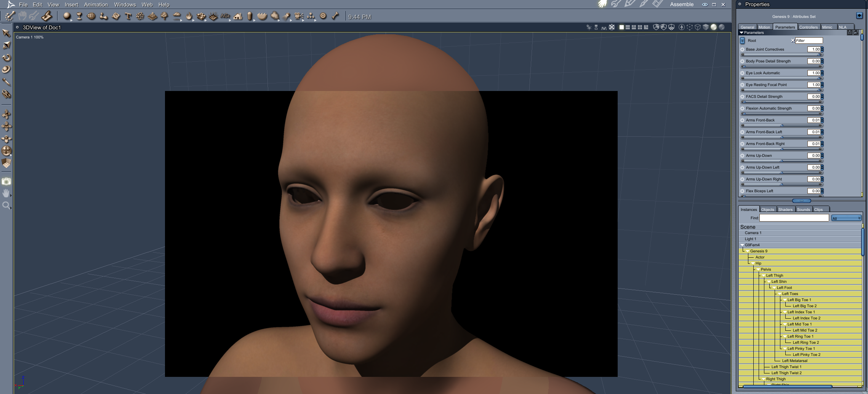The image size is (868, 394).
Task: Collapse the Left Big Toe 1 node
Action: click(785, 300)
